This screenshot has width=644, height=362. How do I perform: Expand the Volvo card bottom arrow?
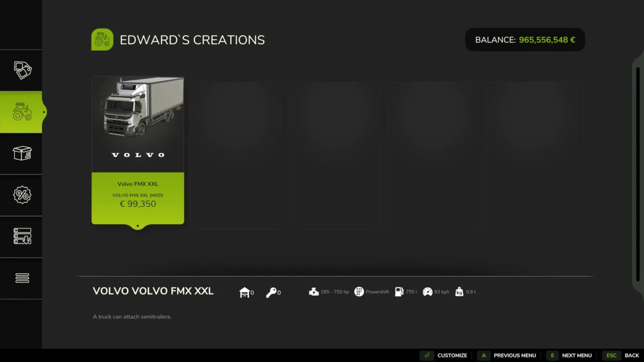(x=138, y=226)
